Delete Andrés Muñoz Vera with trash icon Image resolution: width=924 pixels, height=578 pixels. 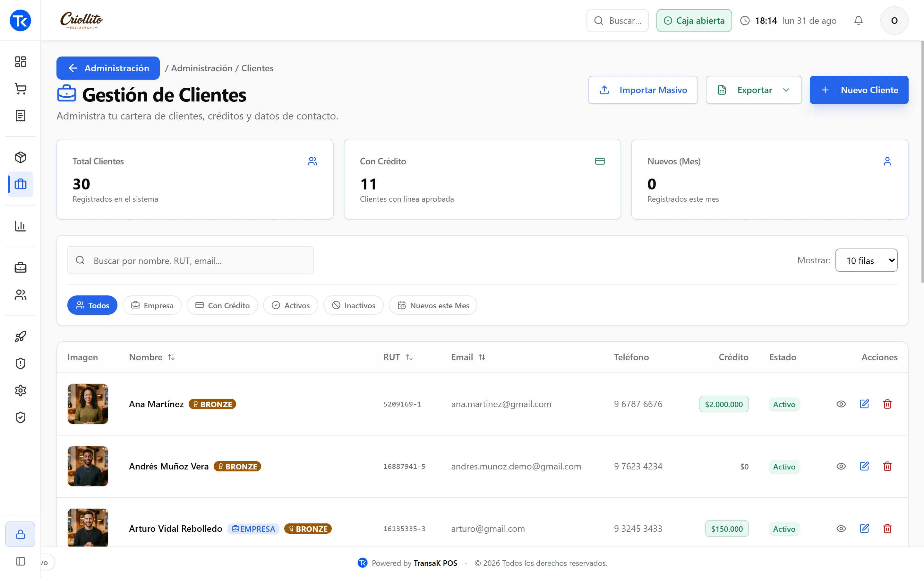coord(887,466)
